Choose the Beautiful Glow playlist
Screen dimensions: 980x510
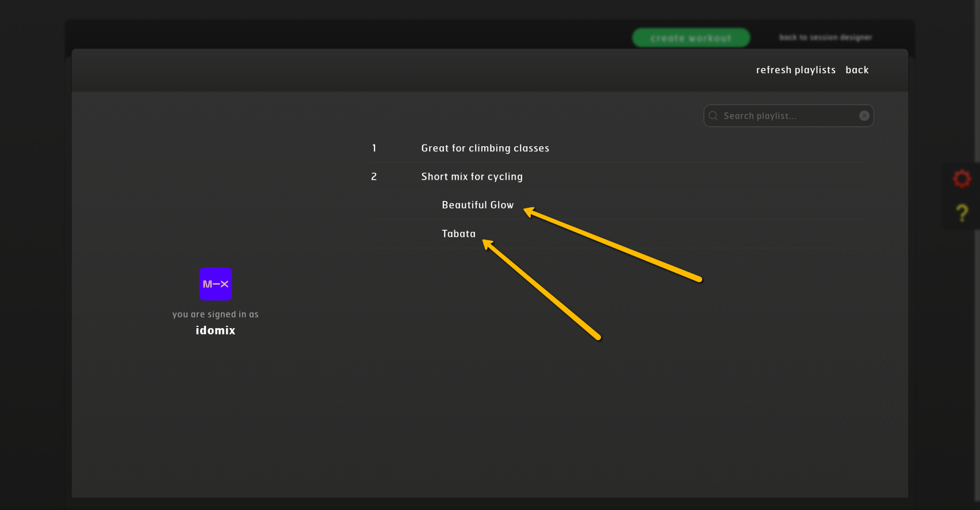tap(477, 205)
